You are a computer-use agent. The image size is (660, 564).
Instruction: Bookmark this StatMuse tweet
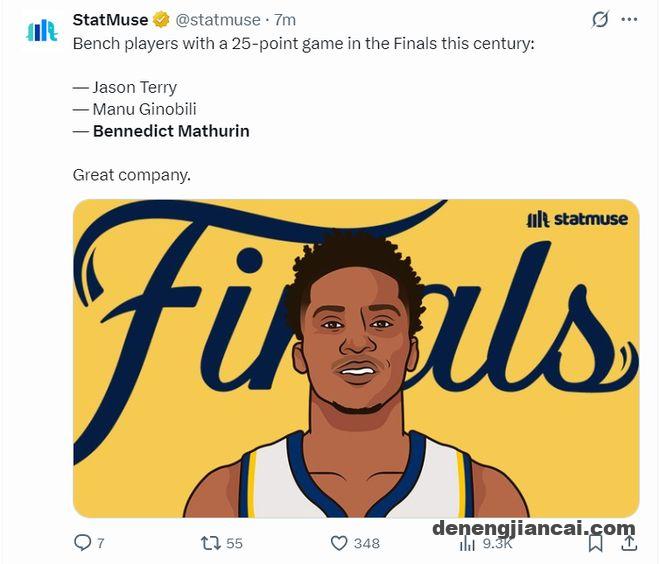(595, 543)
